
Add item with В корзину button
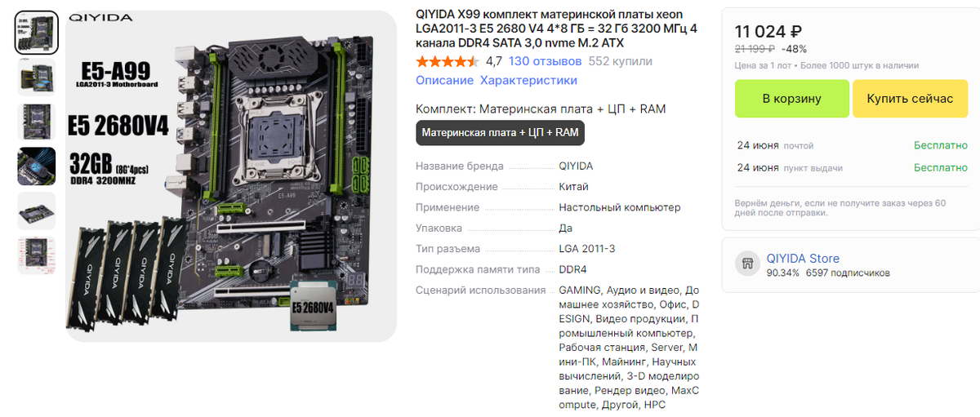point(791,99)
